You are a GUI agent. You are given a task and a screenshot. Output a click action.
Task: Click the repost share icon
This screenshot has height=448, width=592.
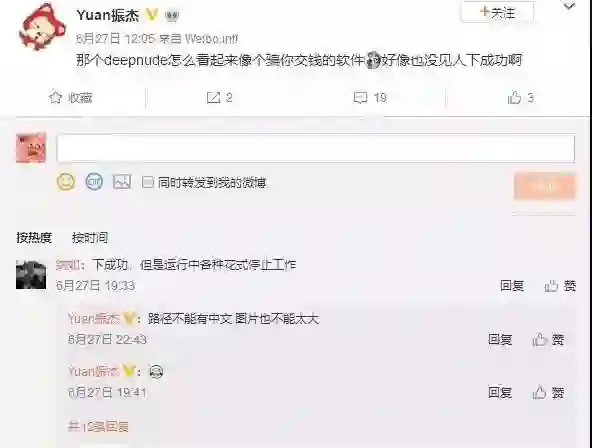(x=213, y=98)
